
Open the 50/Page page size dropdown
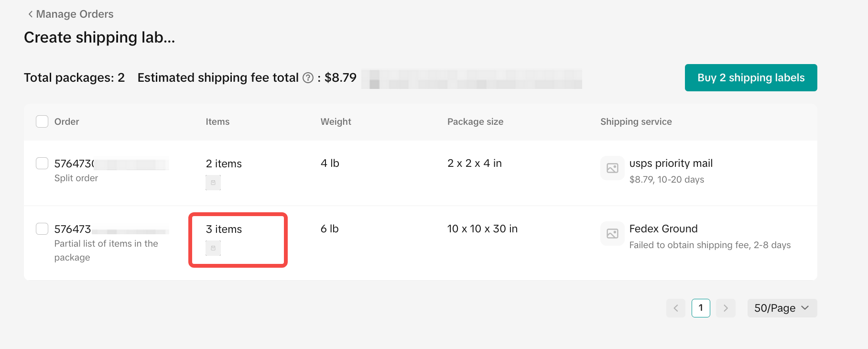coord(782,308)
